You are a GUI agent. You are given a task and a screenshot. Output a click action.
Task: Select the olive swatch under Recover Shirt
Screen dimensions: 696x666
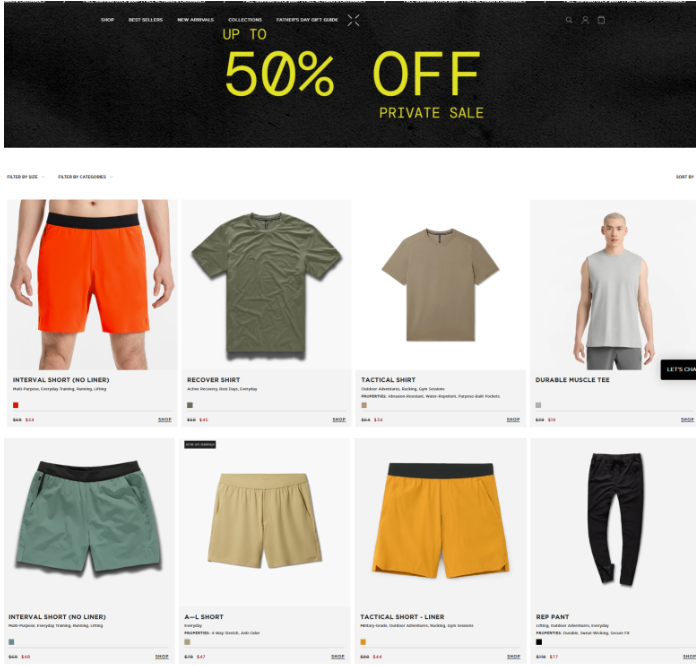pos(190,405)
